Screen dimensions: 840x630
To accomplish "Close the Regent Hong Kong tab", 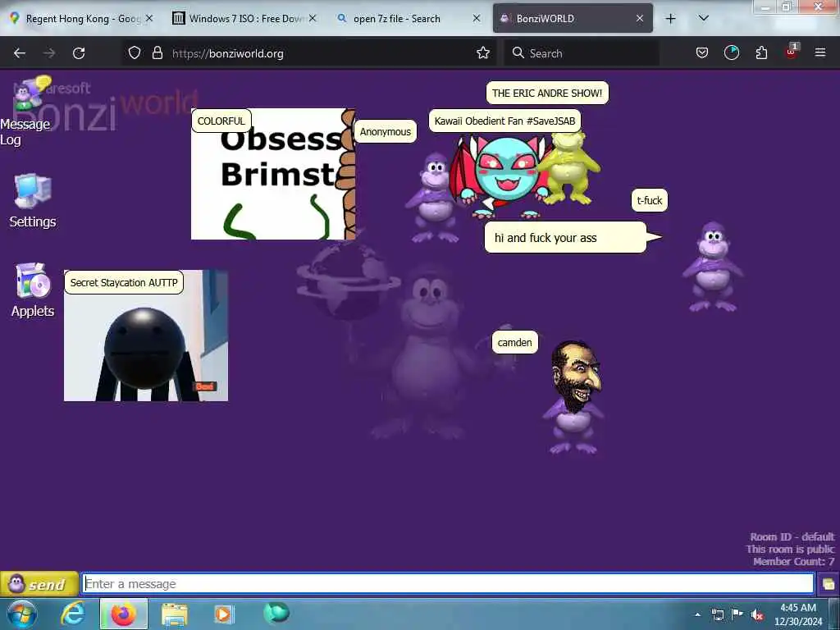I will click(x=149, y=19).
